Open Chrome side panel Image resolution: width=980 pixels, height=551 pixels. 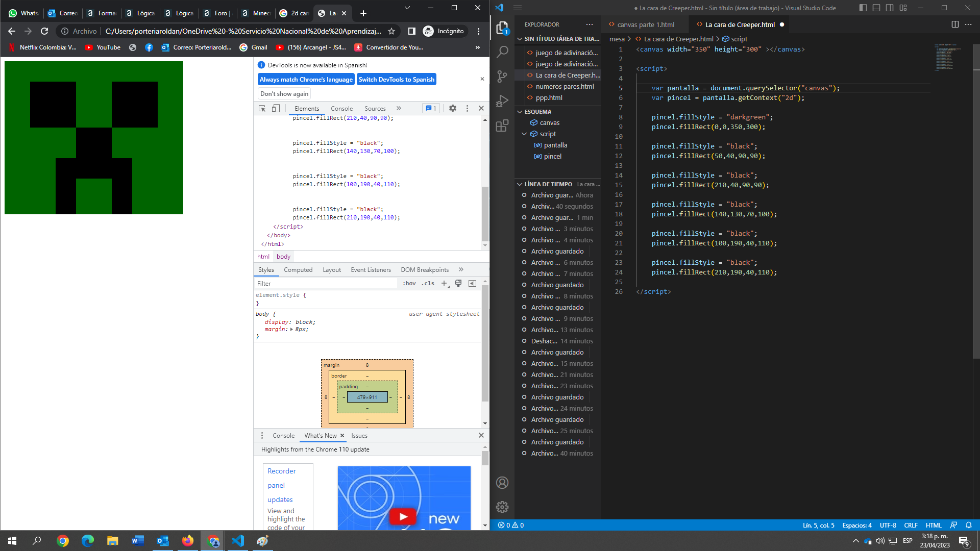[x=411, y=31]
